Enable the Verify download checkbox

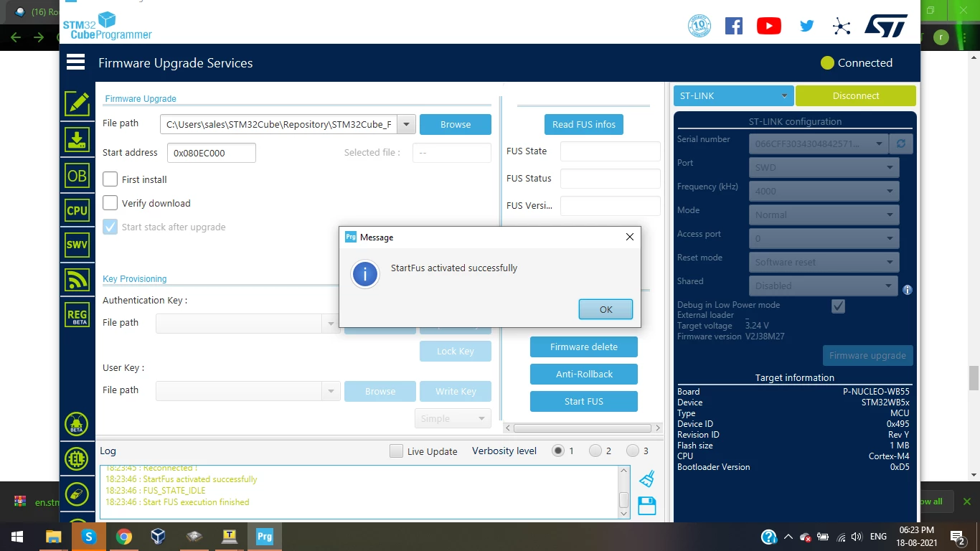(110, 203)
